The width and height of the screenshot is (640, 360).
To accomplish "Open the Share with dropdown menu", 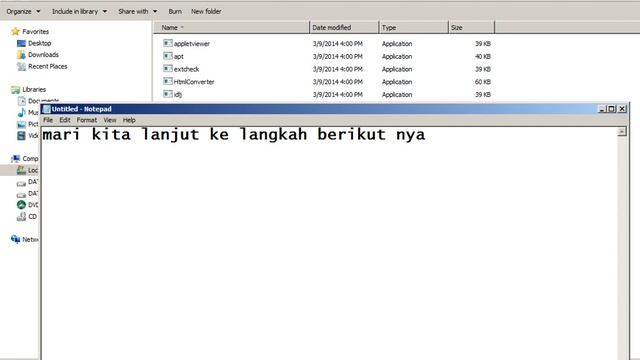I will click(138, 11).
